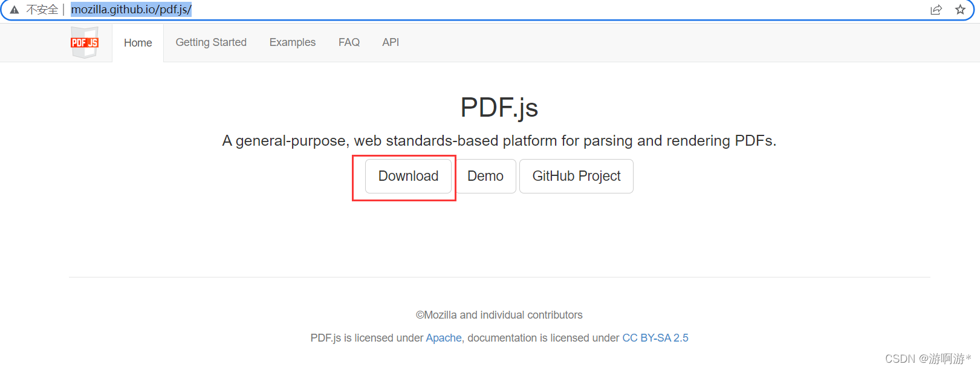This screenshot has height=370, width=980.
Task: Click the Download button
Action: [x=407, y=176]
